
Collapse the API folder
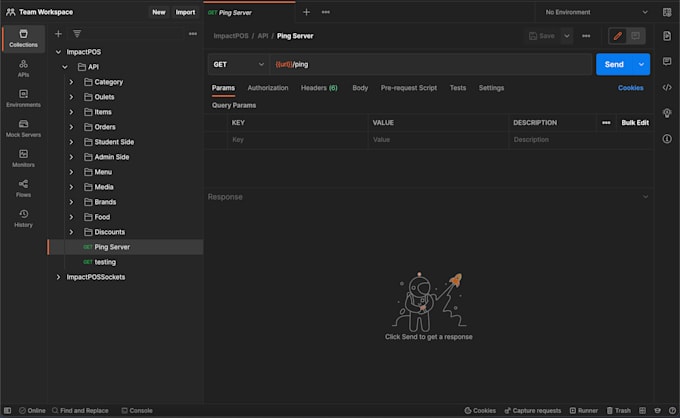tap(65, 67)
